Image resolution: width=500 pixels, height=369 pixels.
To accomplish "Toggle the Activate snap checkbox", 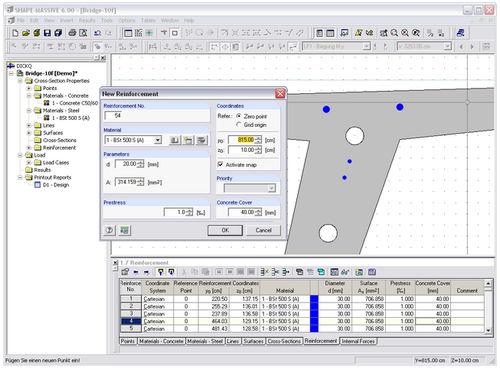I will 220,165.
